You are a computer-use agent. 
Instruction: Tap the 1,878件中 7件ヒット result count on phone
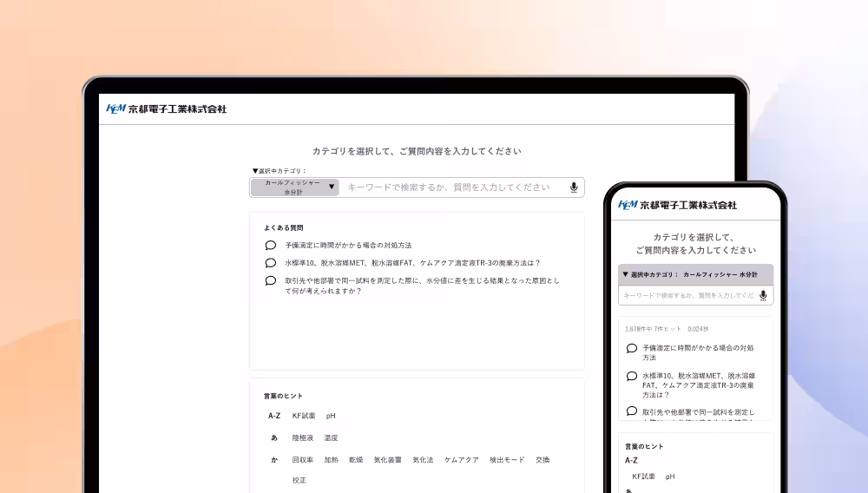click(x=654, y=329)
